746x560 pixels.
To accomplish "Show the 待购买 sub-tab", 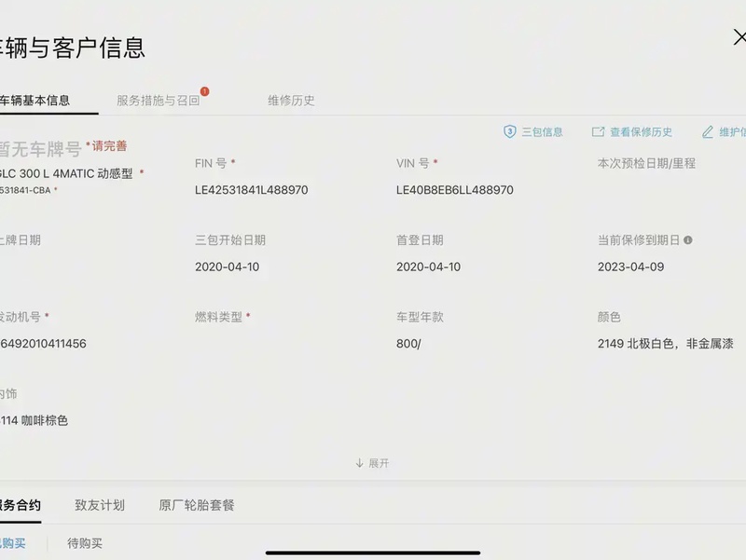I will click(x=85, y=543).
